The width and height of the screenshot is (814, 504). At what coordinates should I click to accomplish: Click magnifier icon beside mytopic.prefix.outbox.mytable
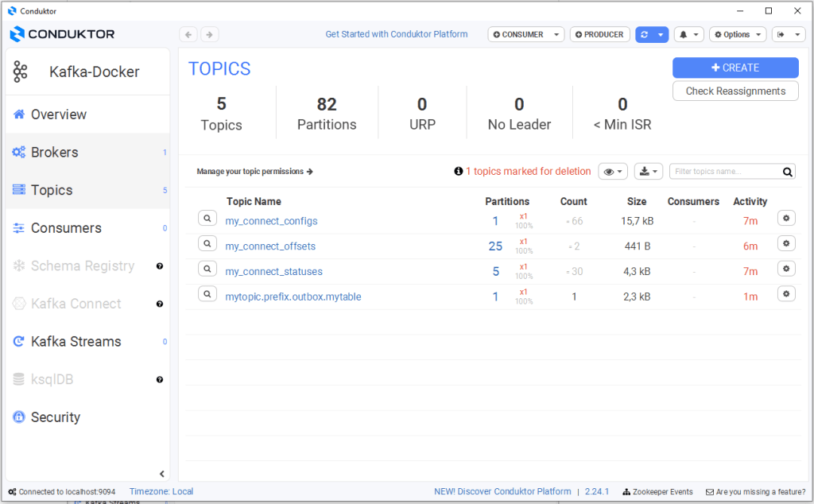click(x=207, y=296)
